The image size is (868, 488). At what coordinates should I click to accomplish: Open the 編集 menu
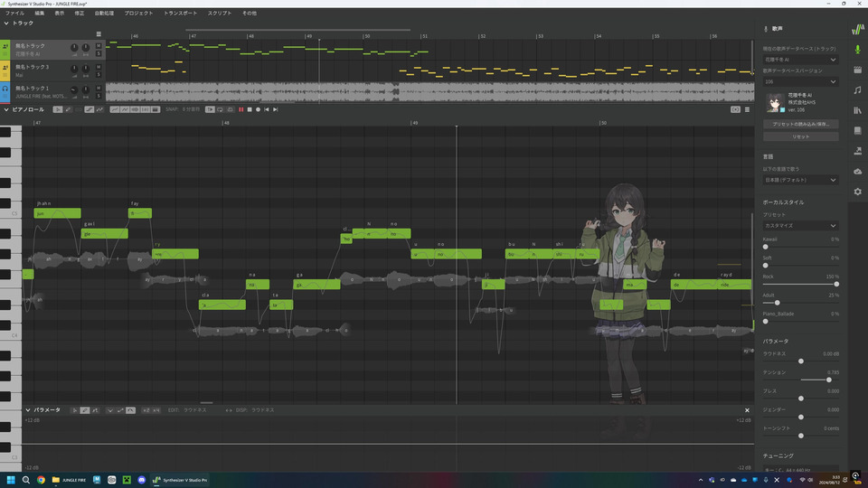click(x=39, y=13)
